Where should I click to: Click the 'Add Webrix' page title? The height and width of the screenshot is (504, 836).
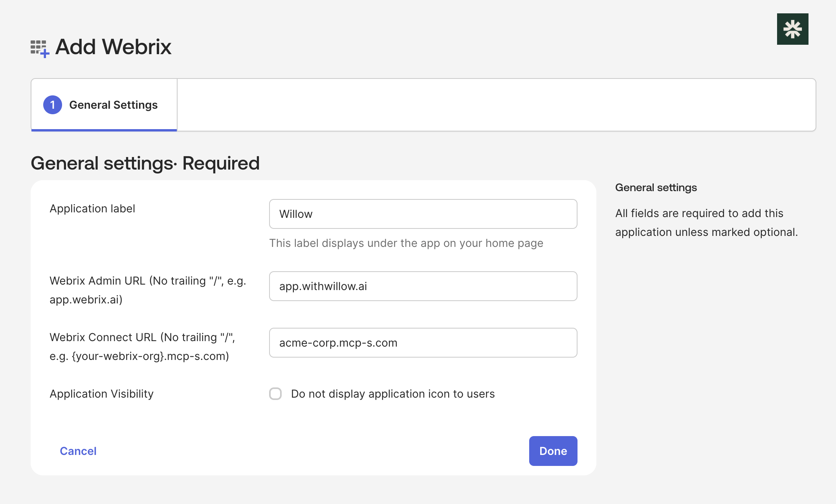114,47
